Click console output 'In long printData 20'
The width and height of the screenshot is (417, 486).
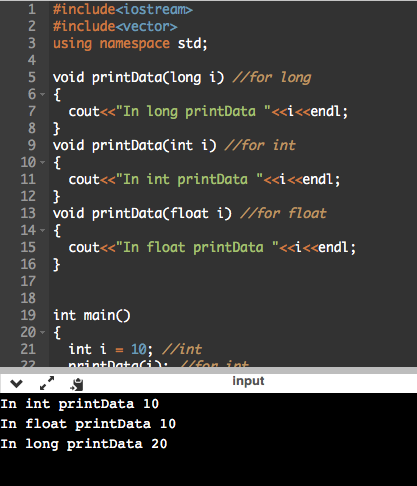pyautogui.click(x=84, y=444)
